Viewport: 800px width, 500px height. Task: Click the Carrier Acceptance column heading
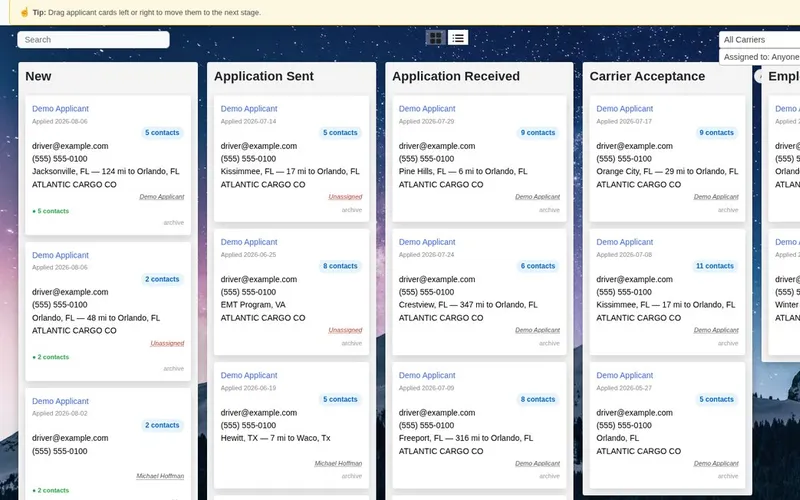coord(647,76)
